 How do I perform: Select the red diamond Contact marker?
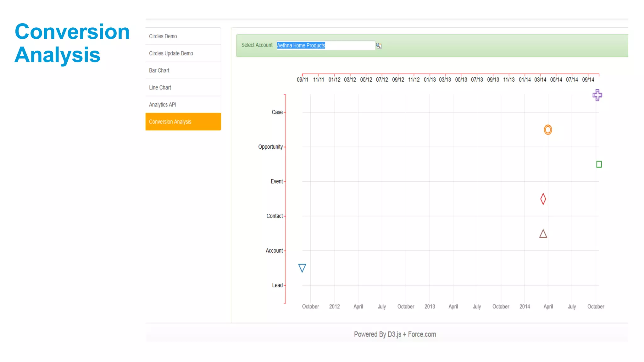543,199
